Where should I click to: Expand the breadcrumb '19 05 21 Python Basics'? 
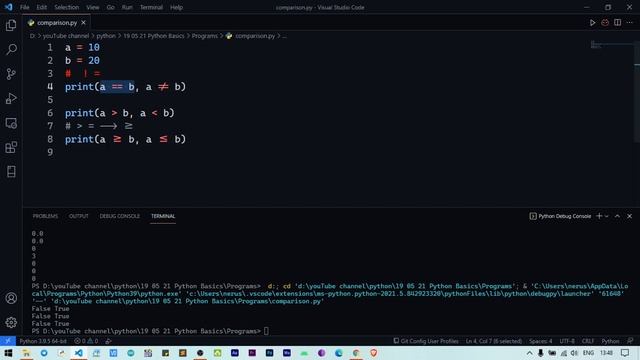[153, 36]
